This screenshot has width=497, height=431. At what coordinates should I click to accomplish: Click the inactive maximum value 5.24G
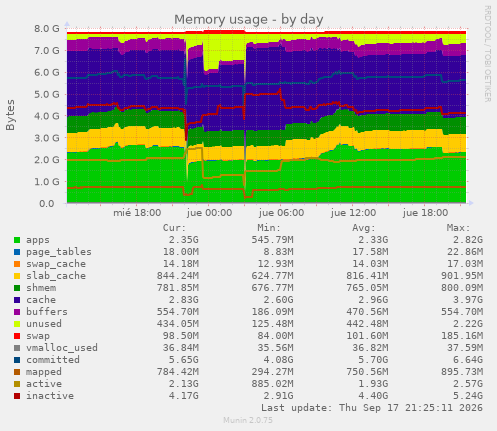tap(468, 396)
